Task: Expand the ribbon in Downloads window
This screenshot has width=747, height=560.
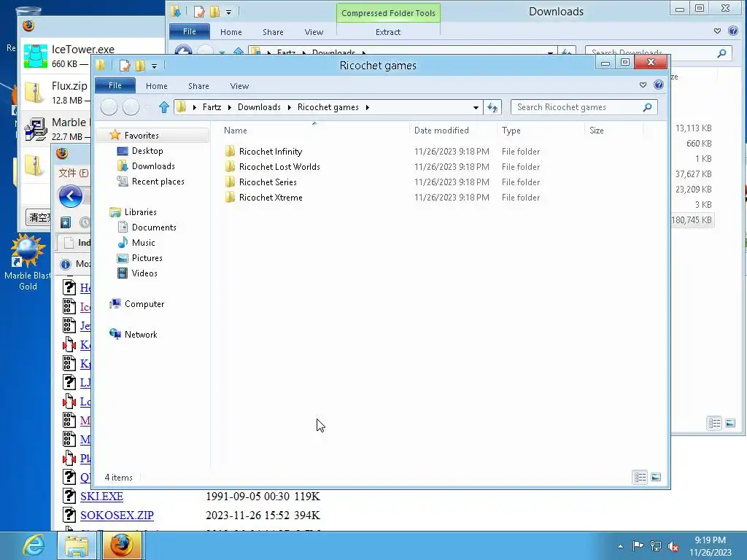Action: (718, 31)
